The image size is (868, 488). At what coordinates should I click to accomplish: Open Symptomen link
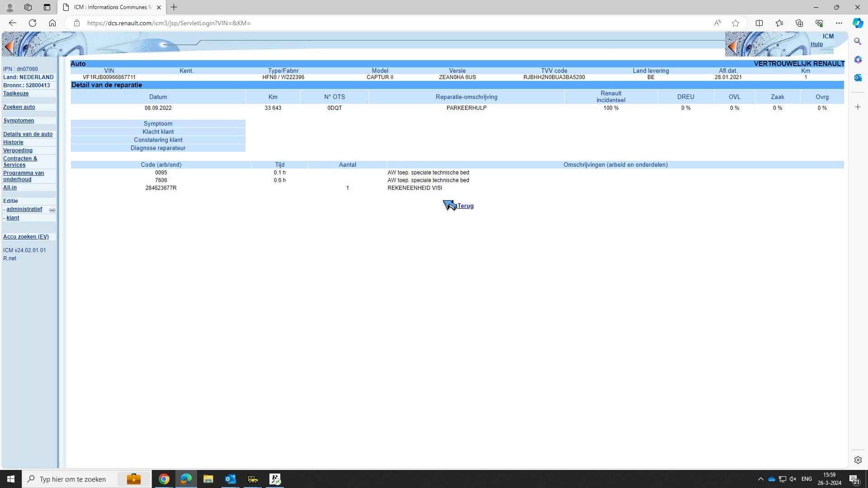pos(19,121)
